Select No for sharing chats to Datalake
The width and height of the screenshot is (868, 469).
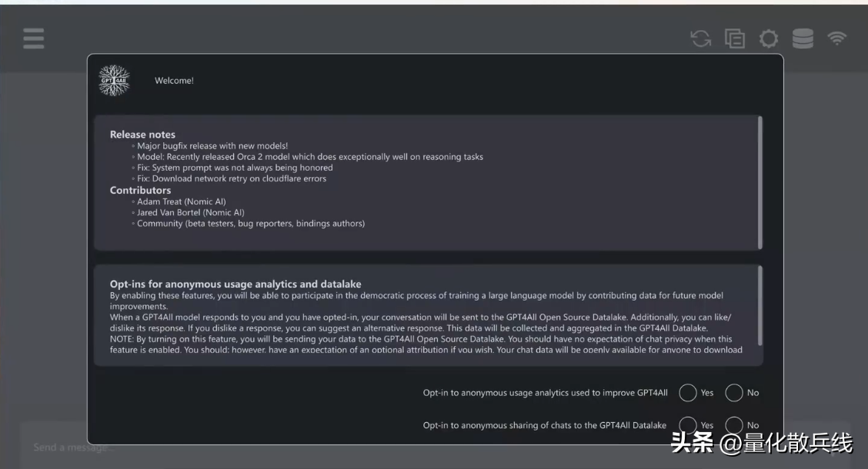[x=734, y=425]
